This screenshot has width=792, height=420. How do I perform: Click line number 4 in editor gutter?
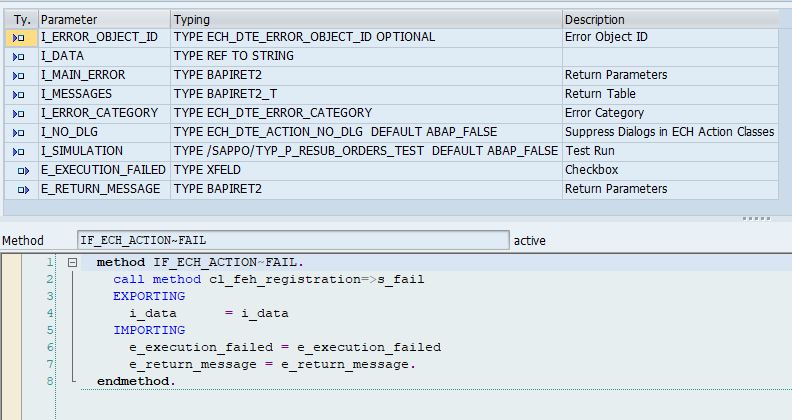tap(50, 313)
